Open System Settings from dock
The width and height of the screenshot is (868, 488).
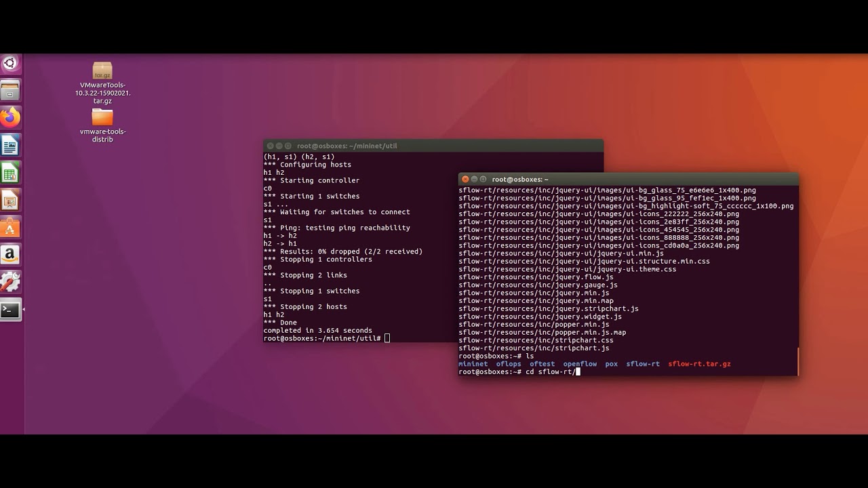coord(10,283)
